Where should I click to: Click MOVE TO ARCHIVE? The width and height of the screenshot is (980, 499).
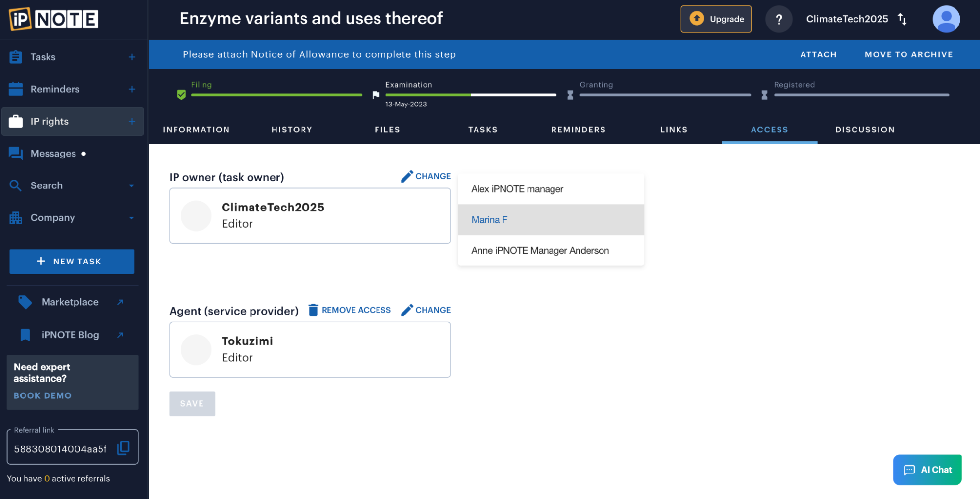(908, 54)
